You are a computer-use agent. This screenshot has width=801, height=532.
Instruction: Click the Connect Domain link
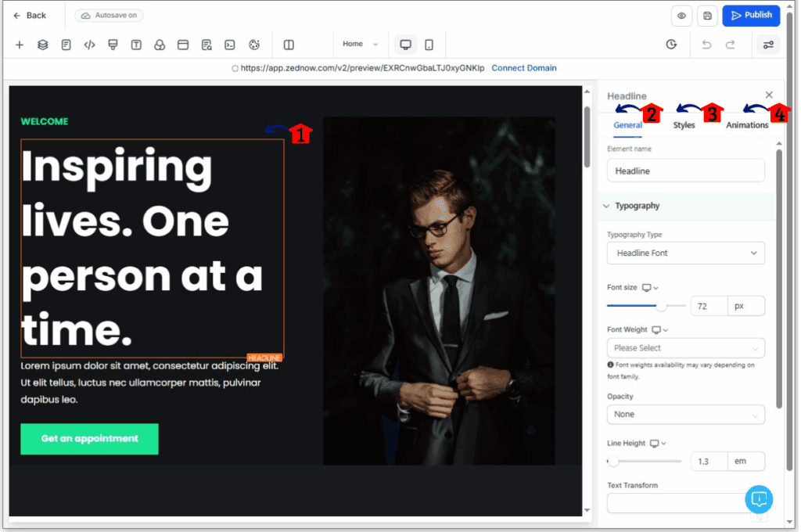tap(523, 67)
